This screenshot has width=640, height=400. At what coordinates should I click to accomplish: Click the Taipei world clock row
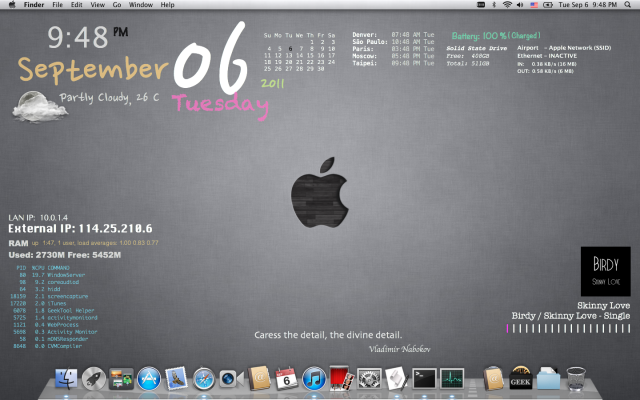393,63
